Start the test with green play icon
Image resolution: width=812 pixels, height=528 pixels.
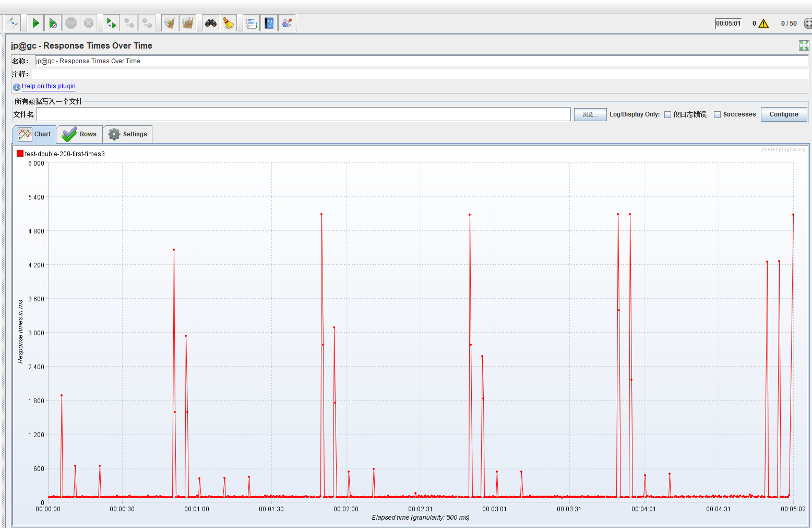(x=35, y=23)
